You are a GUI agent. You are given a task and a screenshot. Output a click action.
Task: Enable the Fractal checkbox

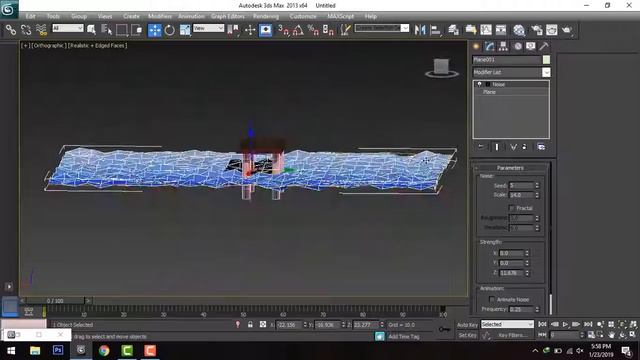[511, 208]
